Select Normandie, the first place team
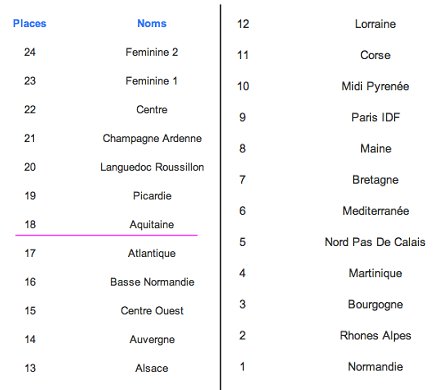 tap(375, 367)
